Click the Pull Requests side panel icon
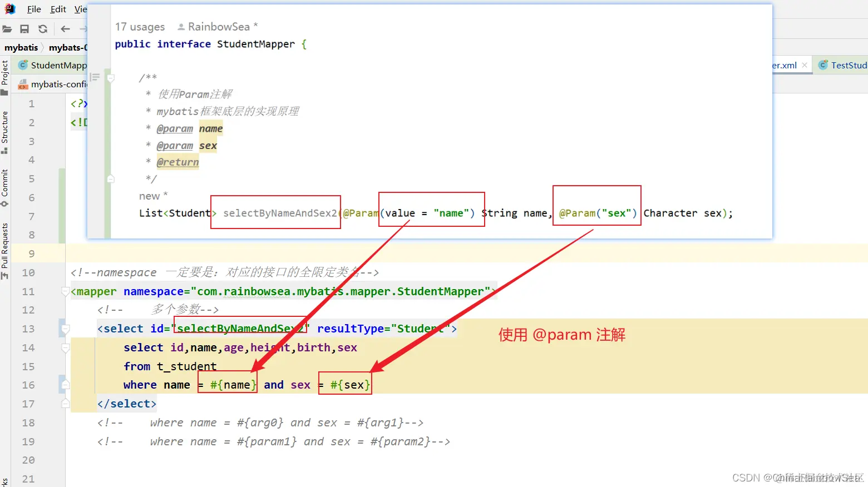This screenshot has width=868, height=487. click(x=4, y=276)
